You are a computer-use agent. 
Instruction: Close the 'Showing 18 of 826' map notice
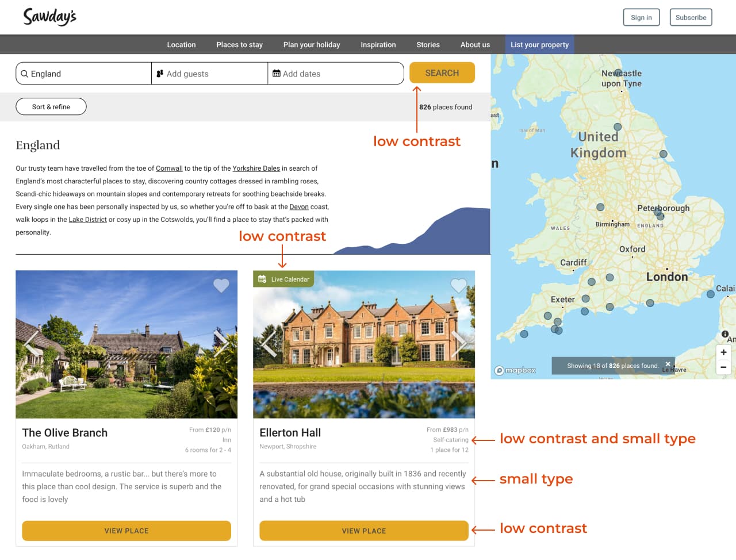668,363
